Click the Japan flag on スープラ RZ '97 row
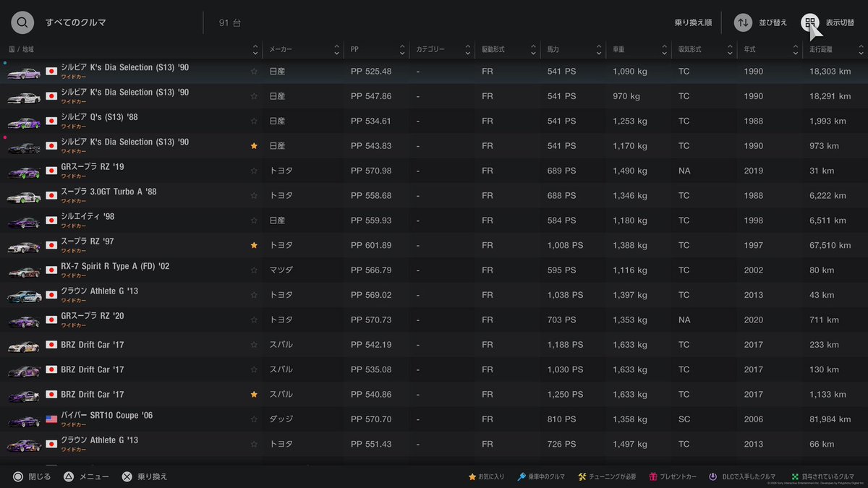This screenshot has width=868, height=488. pyautogui.click(x=51, y=246)
